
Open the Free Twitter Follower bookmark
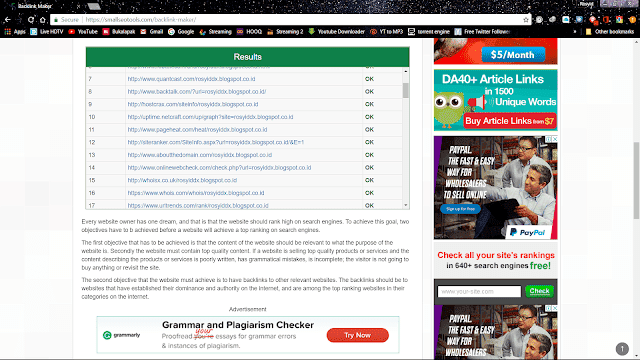pos(482,31)
